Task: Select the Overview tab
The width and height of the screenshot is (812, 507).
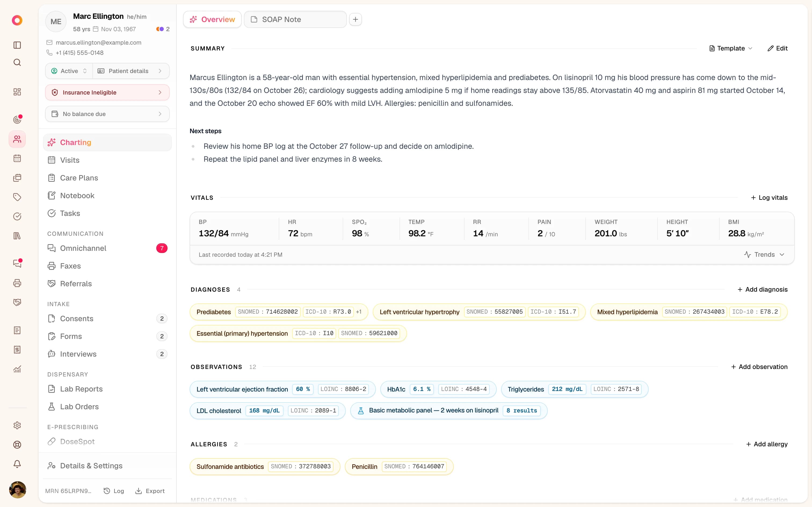Action: [x=212, y=19]
